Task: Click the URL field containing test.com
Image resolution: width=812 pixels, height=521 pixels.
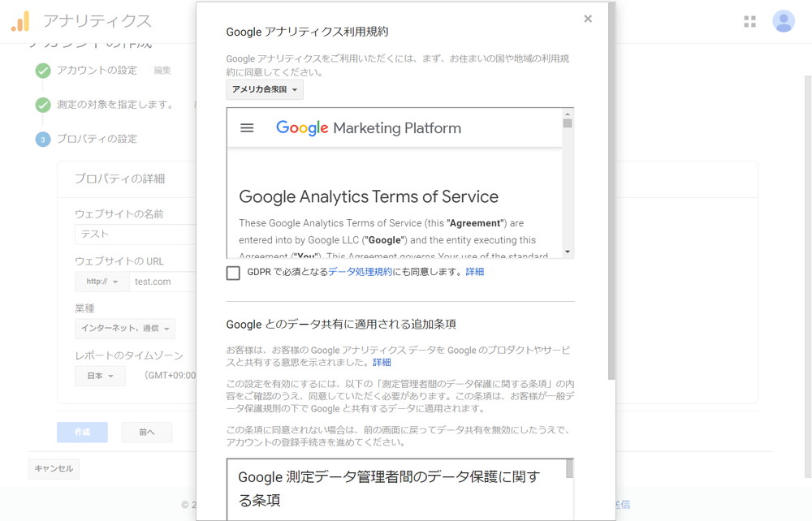Action: [x=162, y=282]
